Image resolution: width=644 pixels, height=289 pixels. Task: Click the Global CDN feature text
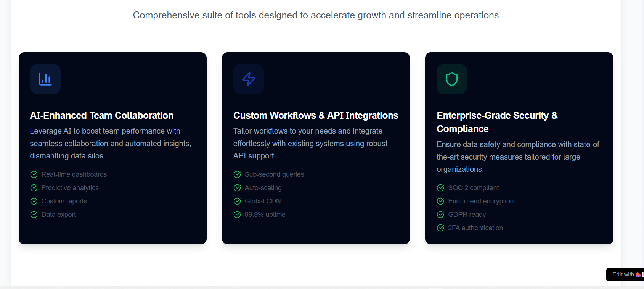coord(263,201)
